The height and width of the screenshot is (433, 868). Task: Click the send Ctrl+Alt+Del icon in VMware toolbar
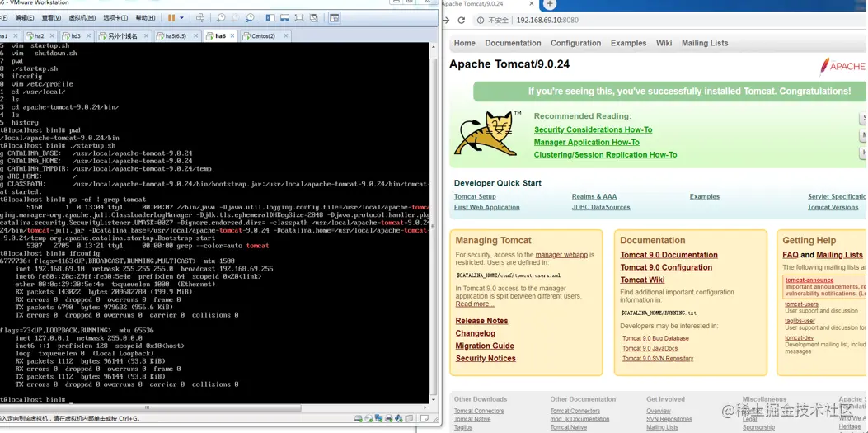200,17
